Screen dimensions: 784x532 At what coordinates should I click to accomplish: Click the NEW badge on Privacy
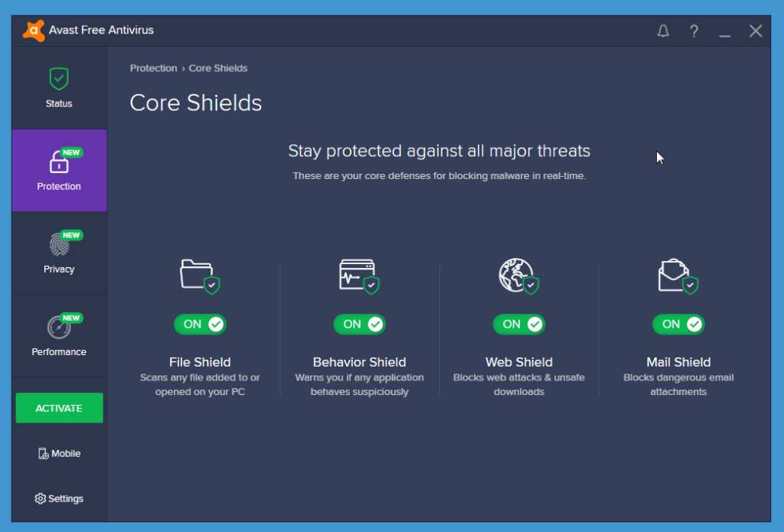click(71, 236)
